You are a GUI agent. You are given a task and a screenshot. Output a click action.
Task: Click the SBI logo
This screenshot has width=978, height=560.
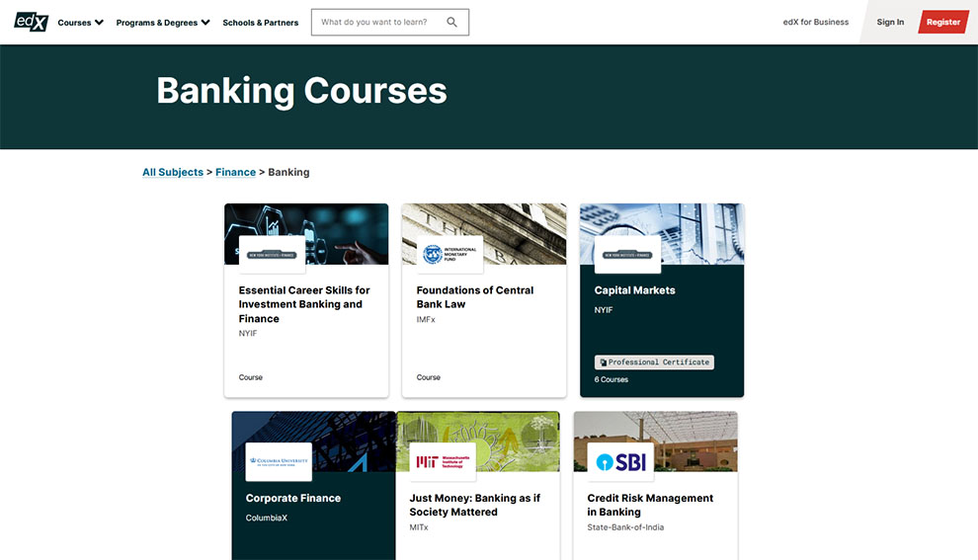[620, 461]
